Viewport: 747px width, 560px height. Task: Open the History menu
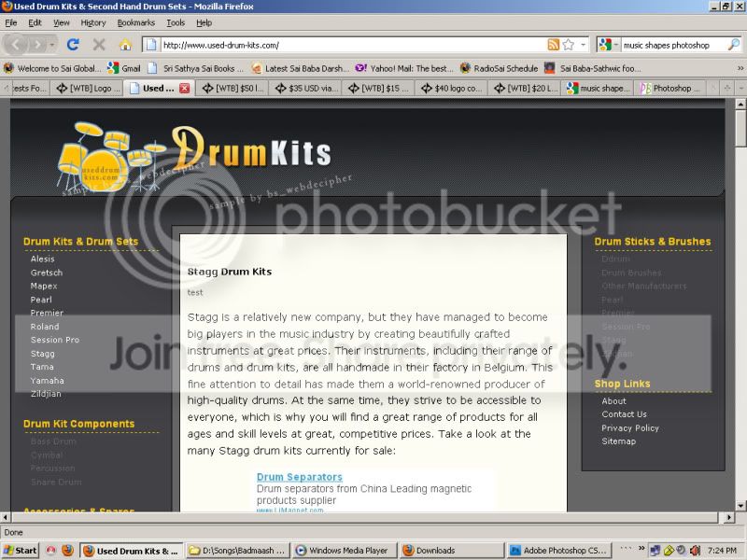[93, 22]
